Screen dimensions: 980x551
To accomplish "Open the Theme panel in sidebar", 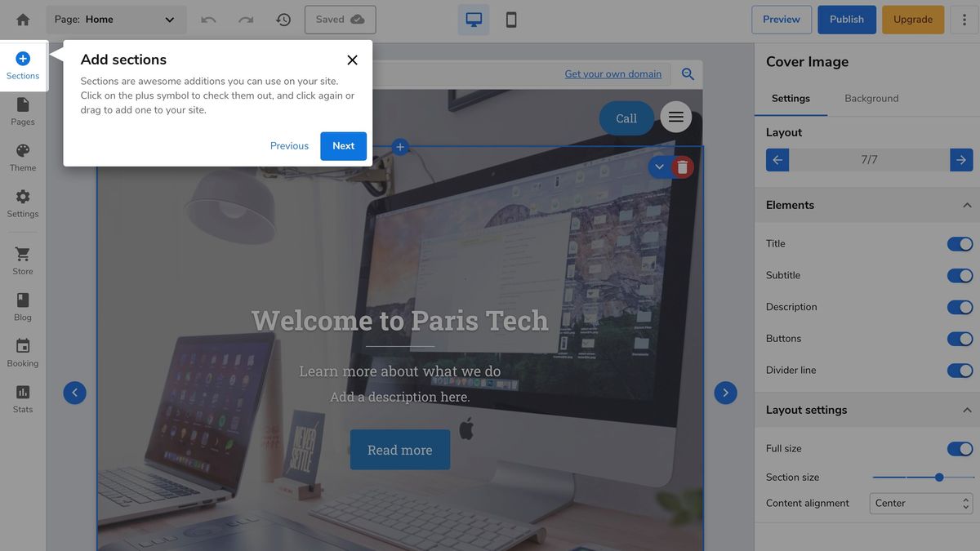I will 22,156.
